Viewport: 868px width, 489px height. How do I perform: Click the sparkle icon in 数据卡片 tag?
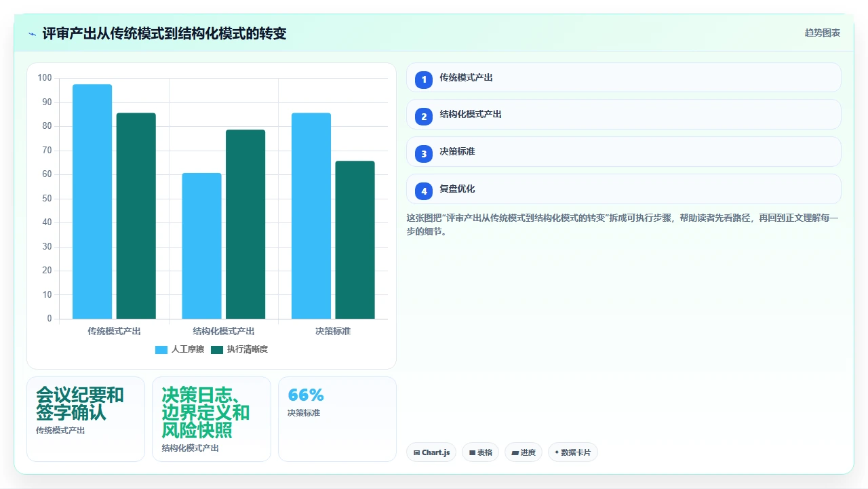pyautogui.click(x=557, y=452)
